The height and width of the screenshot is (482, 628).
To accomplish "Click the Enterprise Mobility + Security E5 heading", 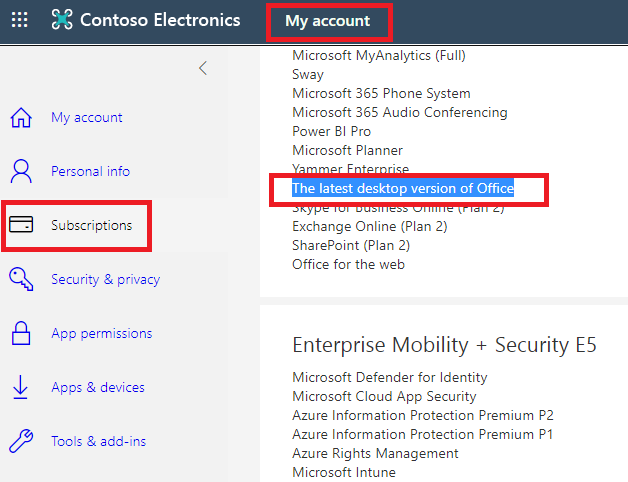I will [444, 345].
